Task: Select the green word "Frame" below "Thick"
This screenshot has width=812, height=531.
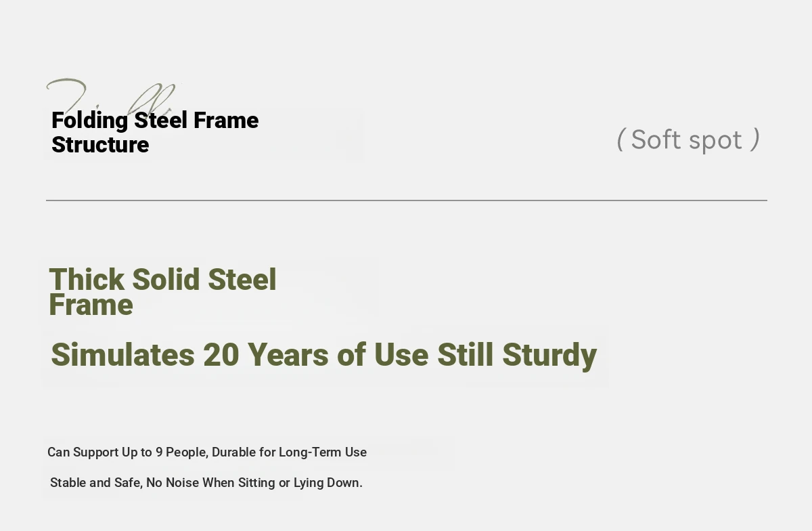Action: [91, 305]
